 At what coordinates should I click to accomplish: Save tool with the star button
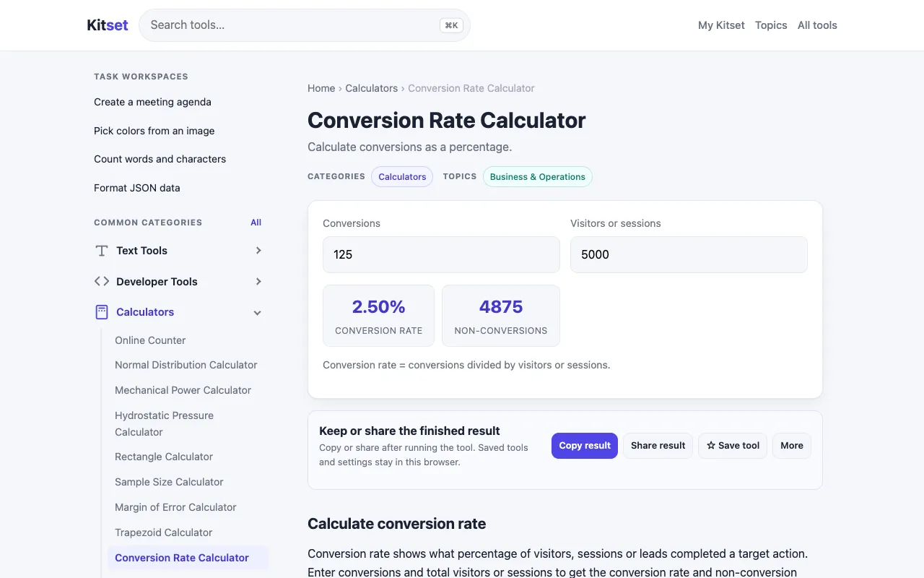(733, 446)
